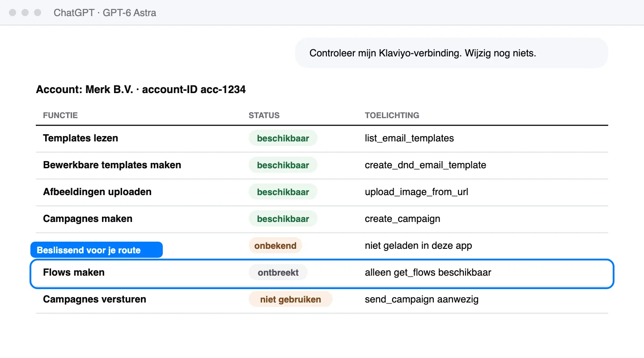Viewport: 644px width, 358px height.
Task: Select the "alleen get_flows beschikbaar" text
Action: coord(428,273)
